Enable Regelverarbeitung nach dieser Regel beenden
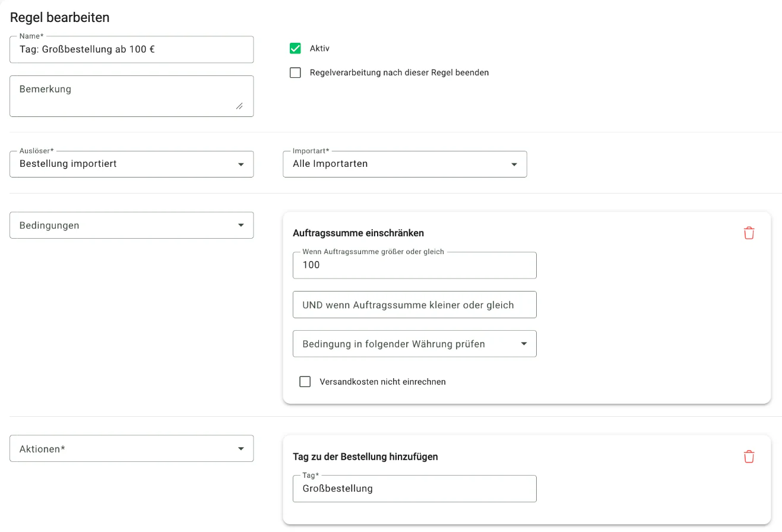 [295, 73]
